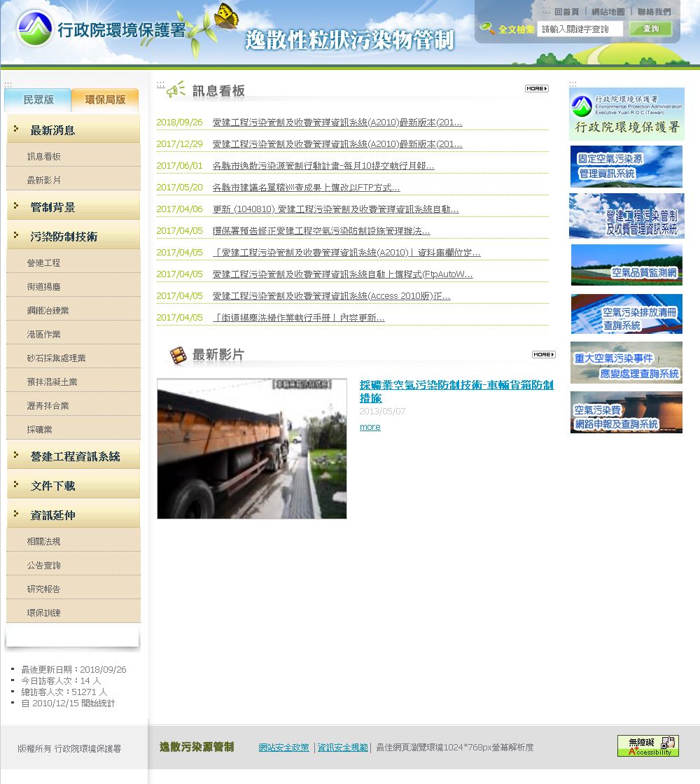
Task: Expand the 營建工程資訊系統 sidebar section
Action: click(75, 456)
